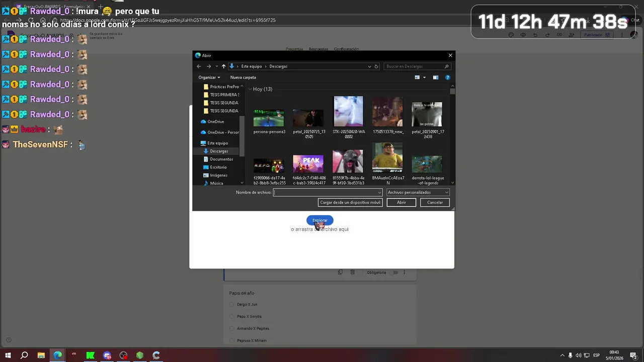Click the Cancelar button
Screen dimensions: 644x362
435,203
